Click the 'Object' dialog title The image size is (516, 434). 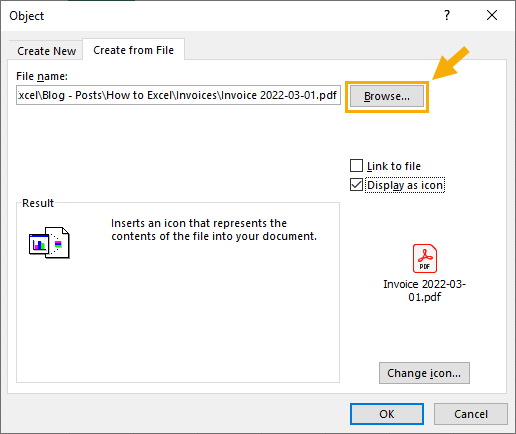(27, 16)
